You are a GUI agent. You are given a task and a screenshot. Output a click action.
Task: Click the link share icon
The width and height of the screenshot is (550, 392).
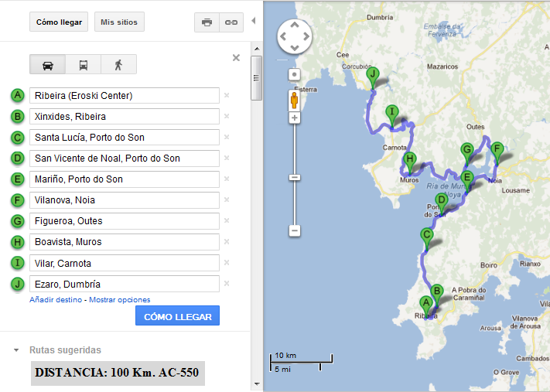231,22
